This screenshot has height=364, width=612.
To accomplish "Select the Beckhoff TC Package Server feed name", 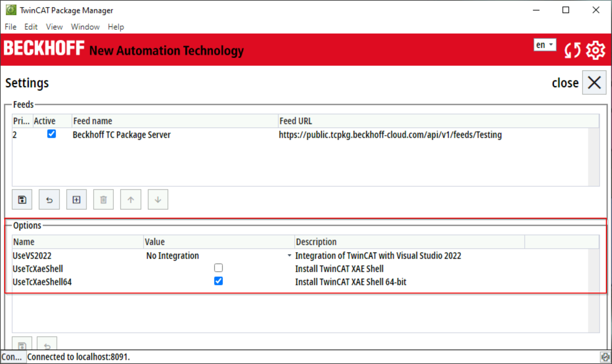I will tap(122, 135).
